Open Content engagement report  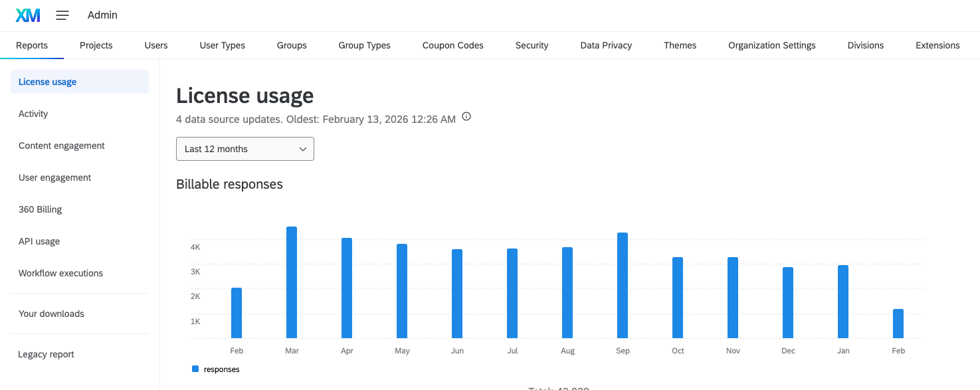[x=61, y=146]
